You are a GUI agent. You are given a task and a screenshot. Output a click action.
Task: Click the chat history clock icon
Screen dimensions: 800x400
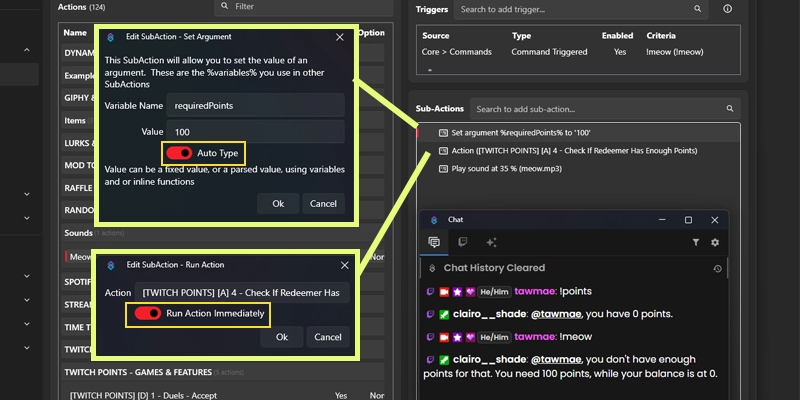[x=717, y=268]
